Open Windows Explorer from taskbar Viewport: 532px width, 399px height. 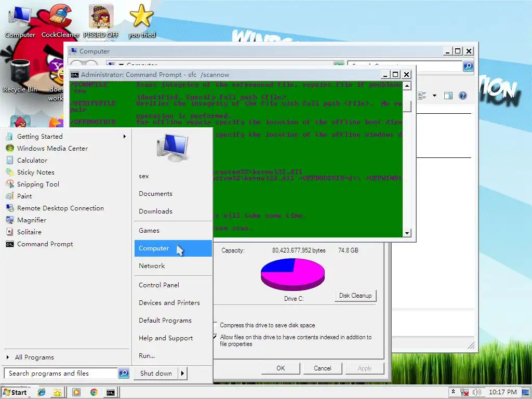click(58, 392)
